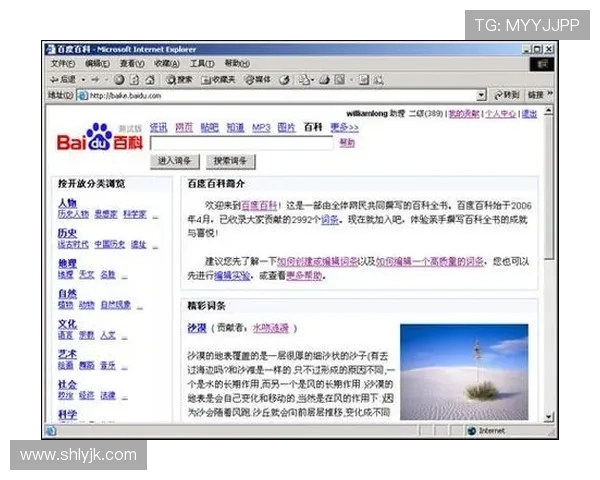Viewport: 600px width, 480px height.
Task: Click the IE throbber logo at top right
Action: 542,64
